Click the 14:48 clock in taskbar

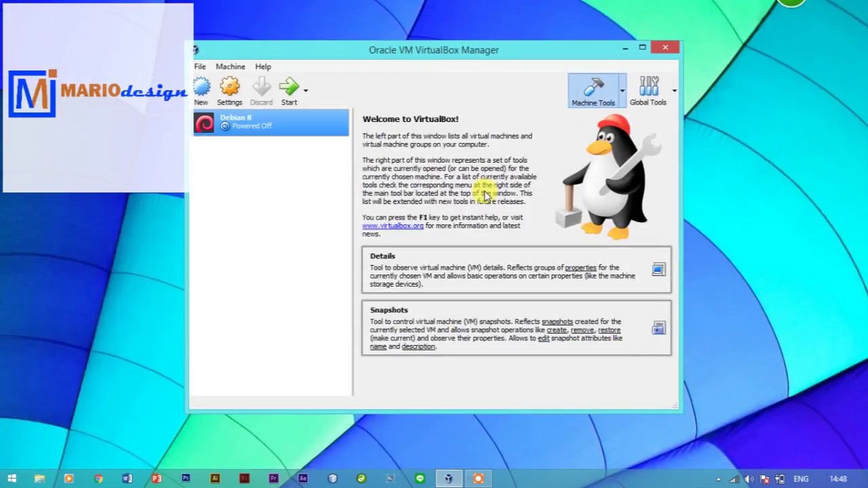coord(838,479)
